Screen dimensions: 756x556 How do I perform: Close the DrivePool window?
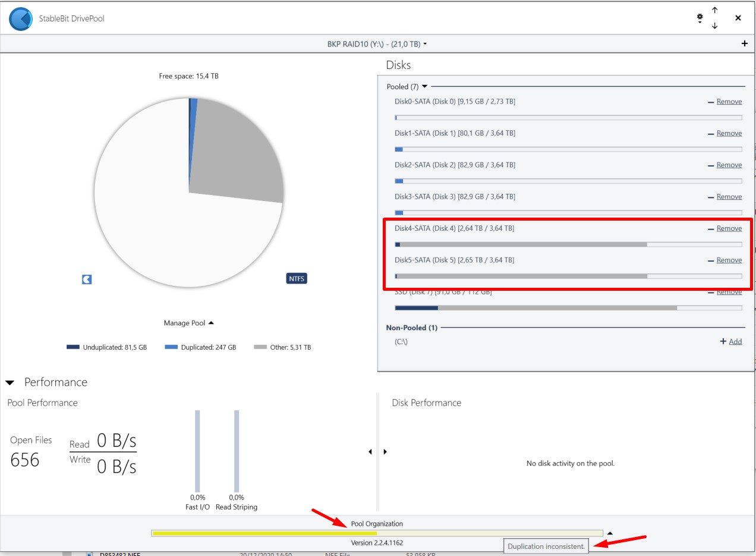click(738, 18)
